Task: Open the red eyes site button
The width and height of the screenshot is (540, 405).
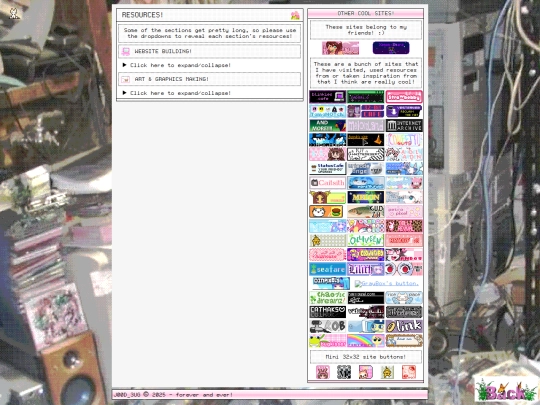Action: pos(404,269)
